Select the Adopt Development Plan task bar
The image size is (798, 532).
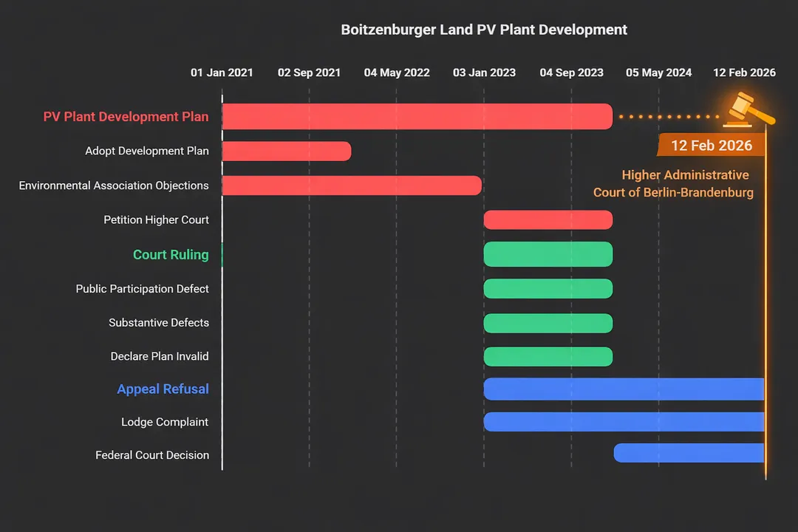click(x=286, y=151)
